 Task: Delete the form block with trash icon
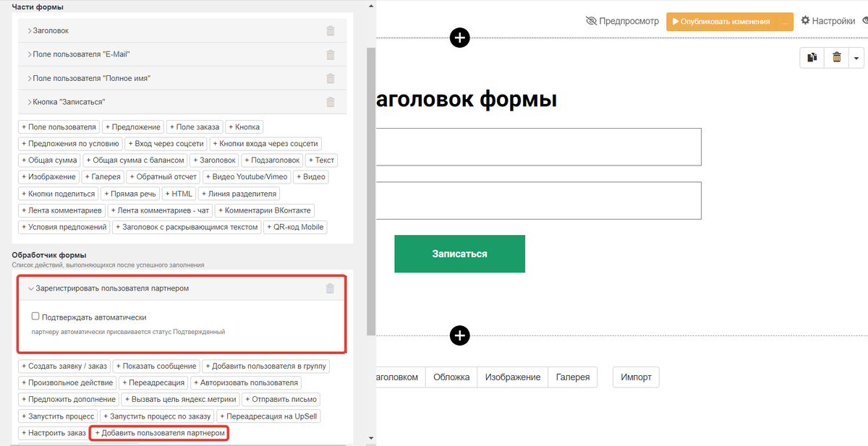coord(837,58)
